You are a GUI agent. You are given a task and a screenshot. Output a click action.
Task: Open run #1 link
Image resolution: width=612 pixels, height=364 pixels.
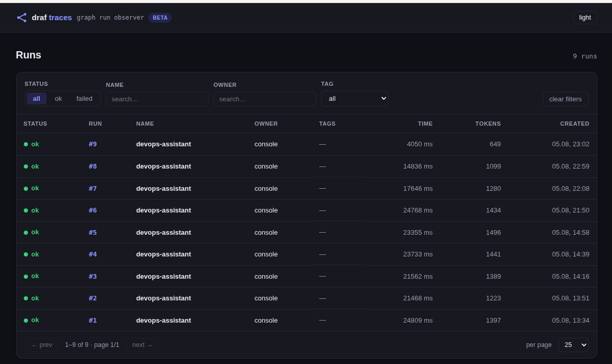pos(93,320)
